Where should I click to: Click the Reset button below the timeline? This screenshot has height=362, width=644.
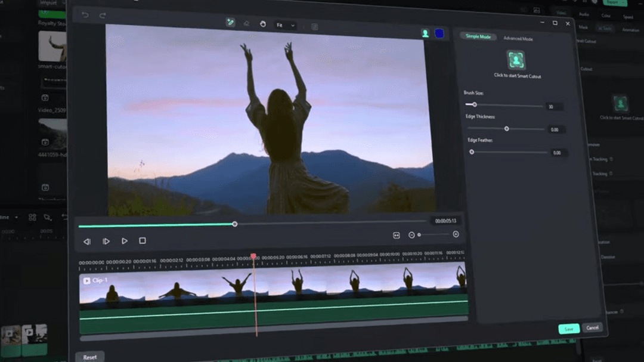(89, 356)
